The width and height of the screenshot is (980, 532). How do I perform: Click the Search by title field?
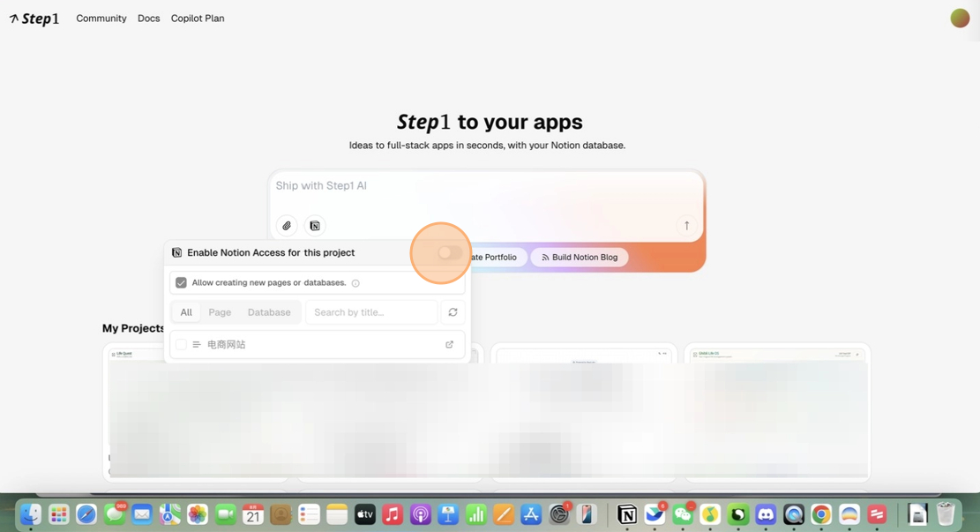(371, 312)
